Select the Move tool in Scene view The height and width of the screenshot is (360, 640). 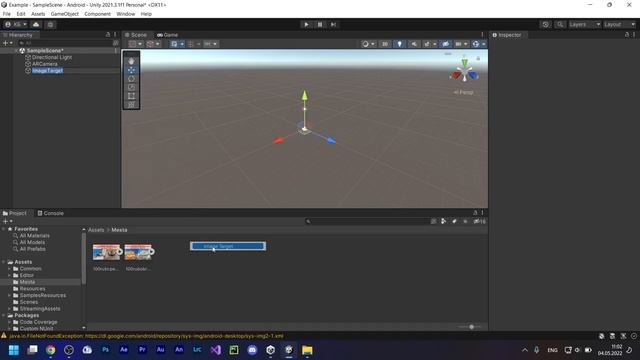click(x=131, y=70)
